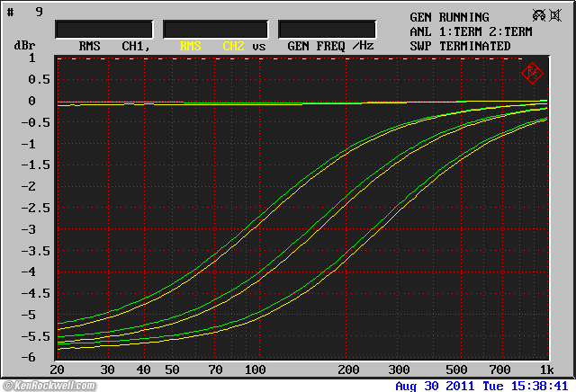Image resolution: width=576 pixels, height=392 pixels.
Task: Click the muted headphone icon at top right
Action: (538, 15)
